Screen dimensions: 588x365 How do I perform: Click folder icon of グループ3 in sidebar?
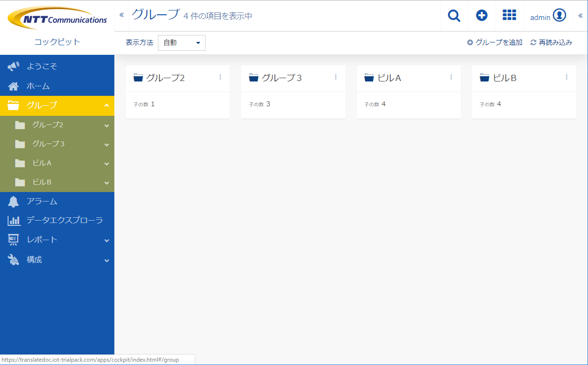[x=20, y=144]
